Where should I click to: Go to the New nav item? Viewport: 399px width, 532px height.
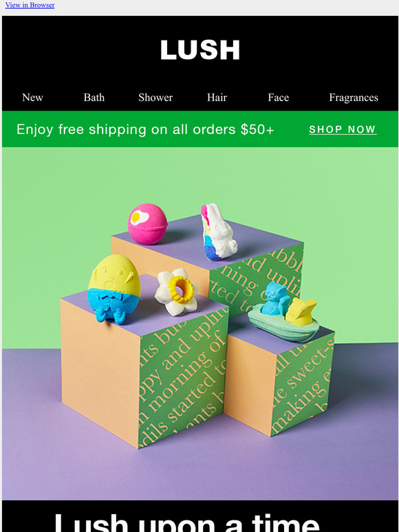tap(32, 98)
